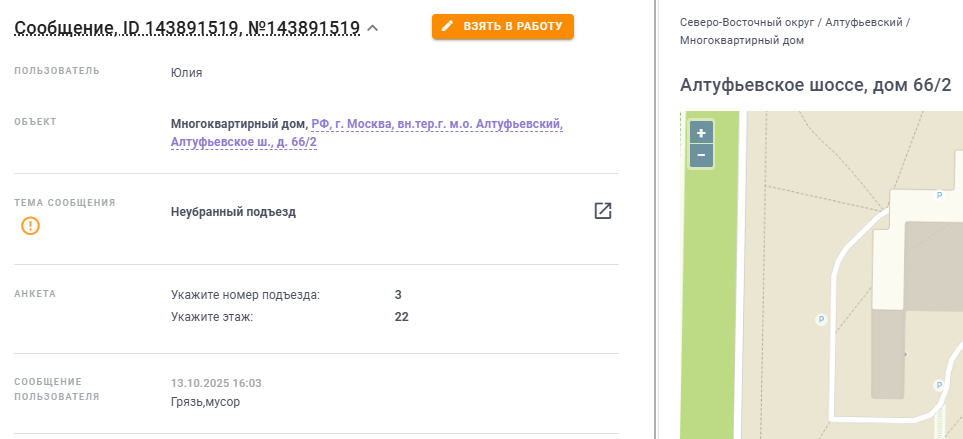Viewport: 963px width, 439px height.
Task: Click the "Взять в работу" button
Action: [x=502, y=26]
